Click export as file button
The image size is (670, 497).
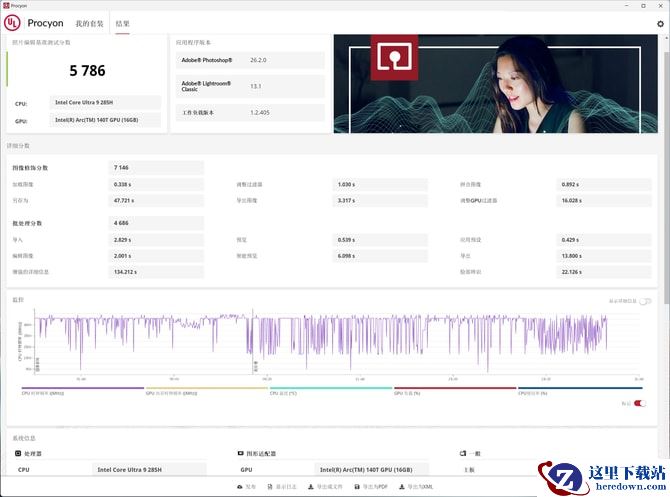coord(325,487)
